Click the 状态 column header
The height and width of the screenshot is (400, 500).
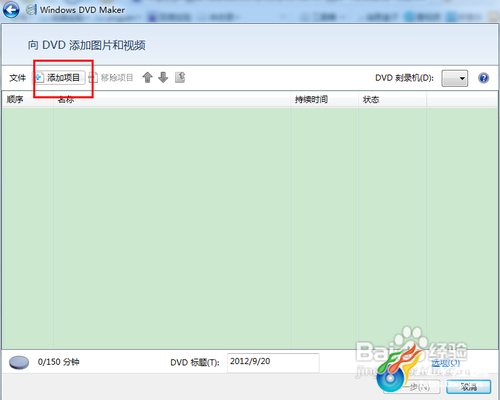(x=393, y=99)
